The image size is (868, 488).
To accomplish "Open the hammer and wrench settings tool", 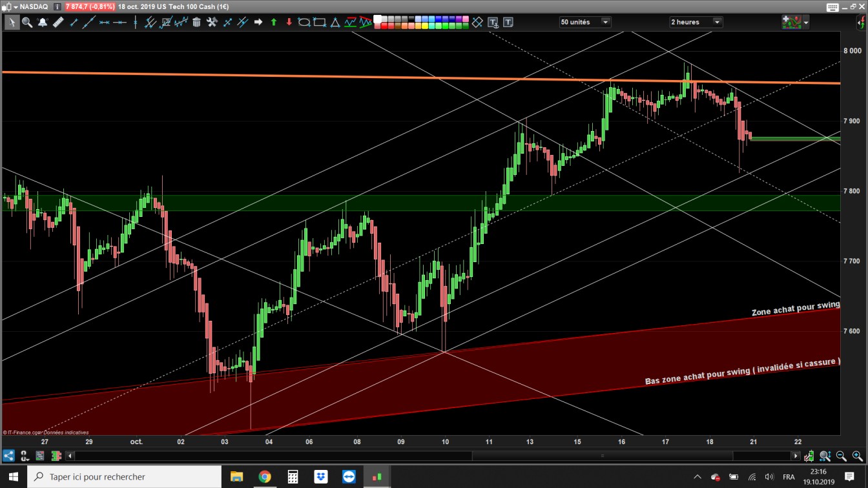I will (x=212, y=22).
